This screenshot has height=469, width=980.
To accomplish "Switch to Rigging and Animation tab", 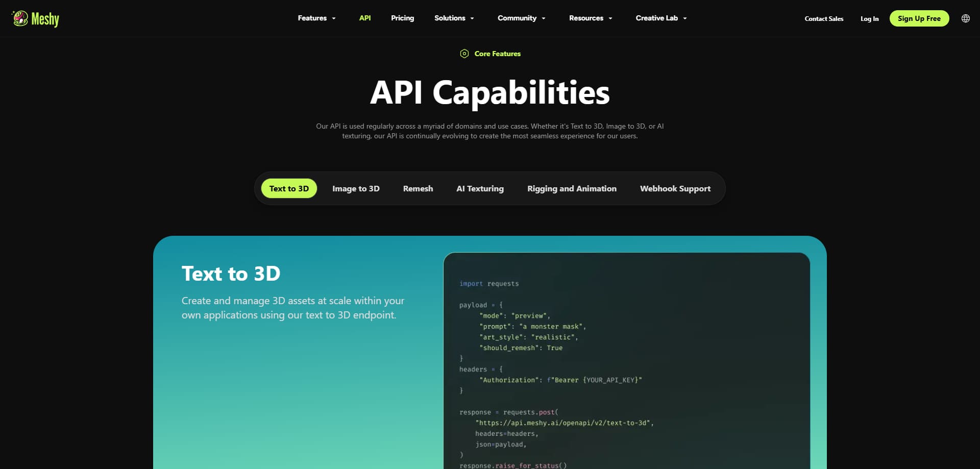I will (572, 188).
